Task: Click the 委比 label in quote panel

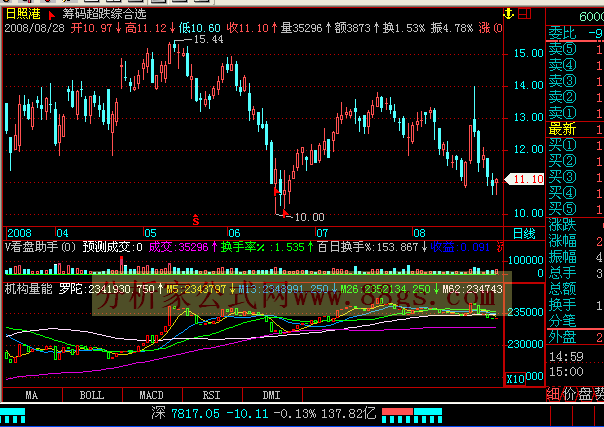Action: (562, 33)
